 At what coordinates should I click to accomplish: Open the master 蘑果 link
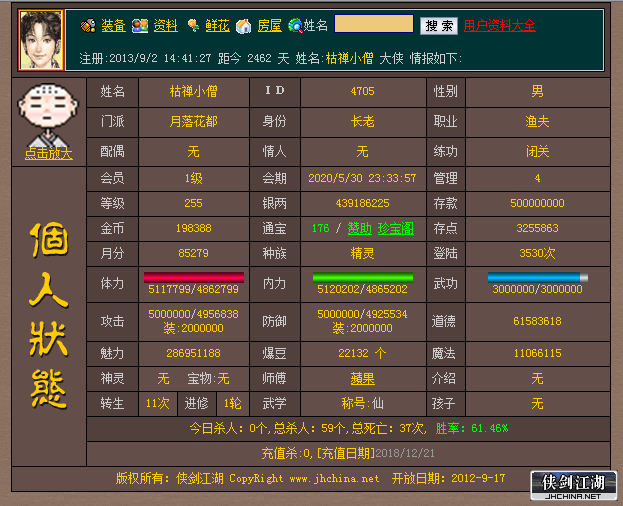tap(362, 379)
